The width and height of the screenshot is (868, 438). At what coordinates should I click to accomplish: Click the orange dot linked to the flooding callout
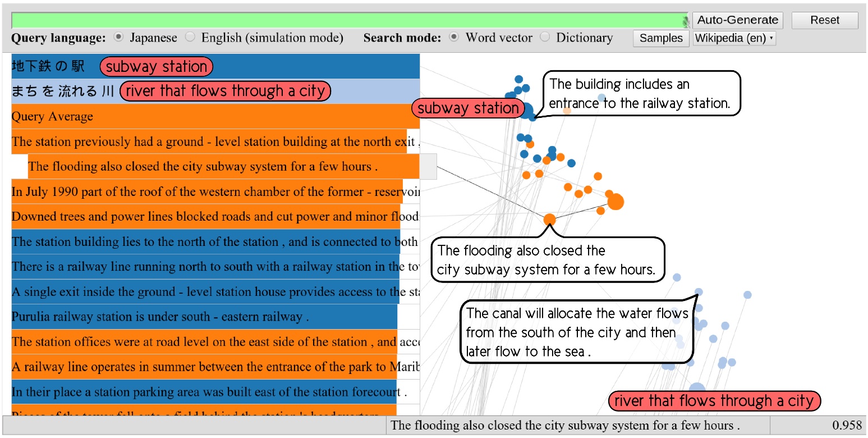pos(548,220)
